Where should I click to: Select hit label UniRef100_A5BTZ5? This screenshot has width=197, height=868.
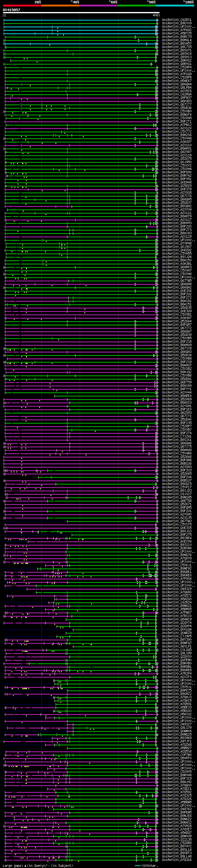(176, 33)
